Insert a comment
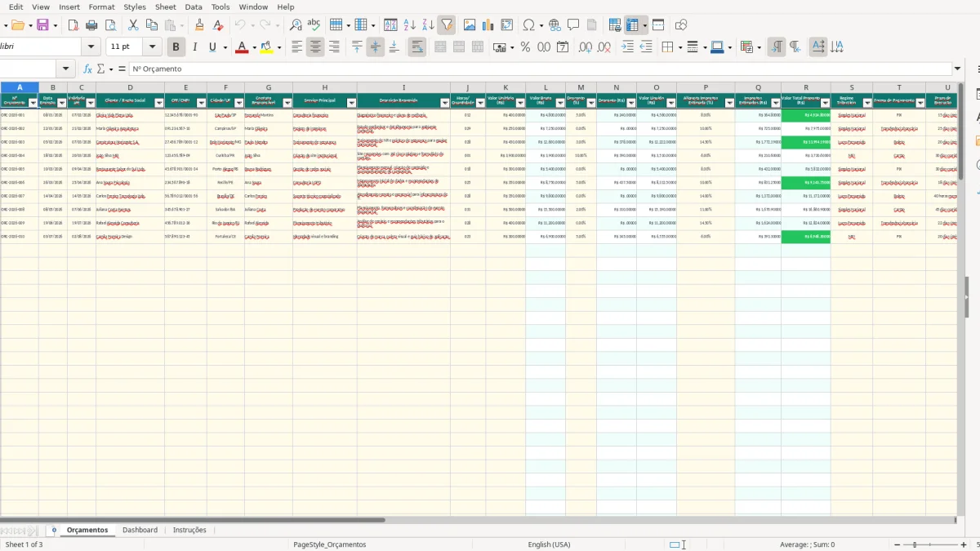 [573, 25]
